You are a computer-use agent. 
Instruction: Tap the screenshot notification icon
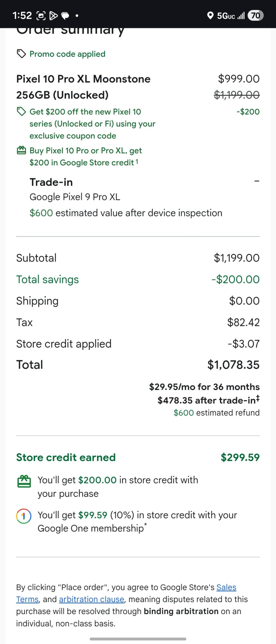click(41, 15)
